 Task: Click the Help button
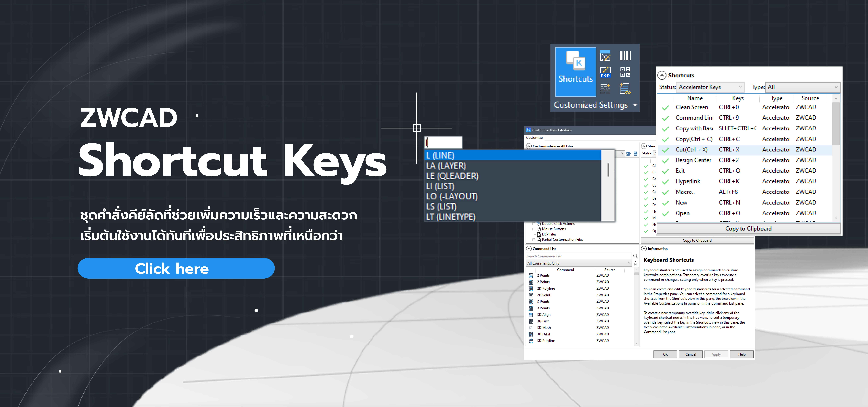(x=742, y=354)
